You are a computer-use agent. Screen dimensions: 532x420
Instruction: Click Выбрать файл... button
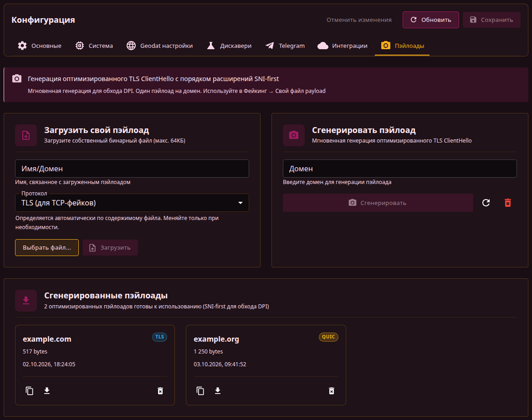pos(47,248)
